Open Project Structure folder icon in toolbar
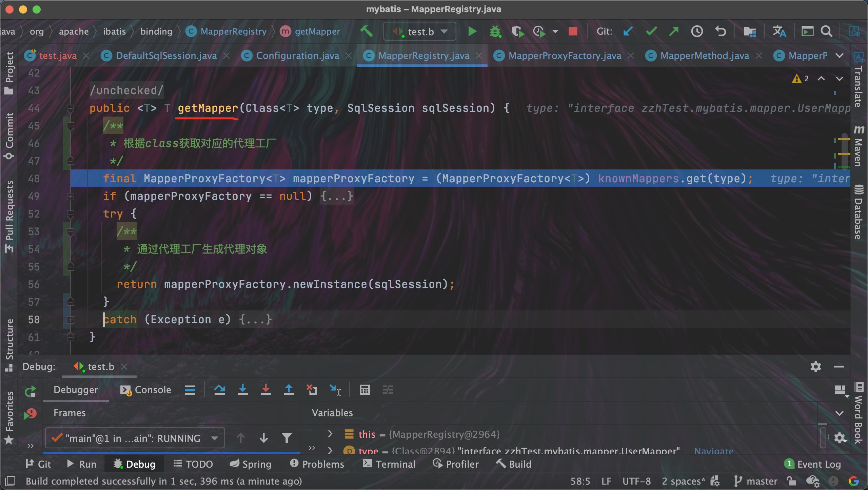 pos(750,32)
